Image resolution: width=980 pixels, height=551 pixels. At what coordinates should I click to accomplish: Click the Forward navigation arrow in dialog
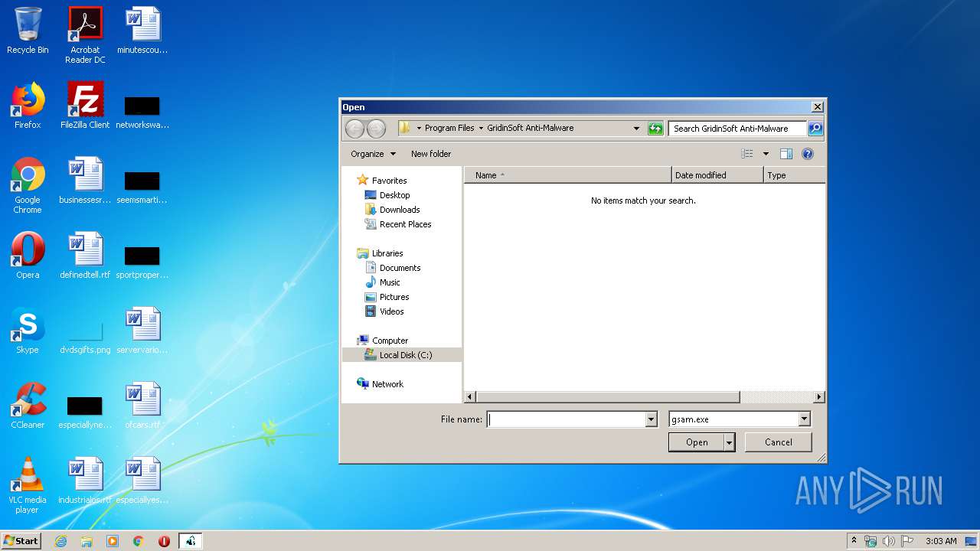pos(376,129)
